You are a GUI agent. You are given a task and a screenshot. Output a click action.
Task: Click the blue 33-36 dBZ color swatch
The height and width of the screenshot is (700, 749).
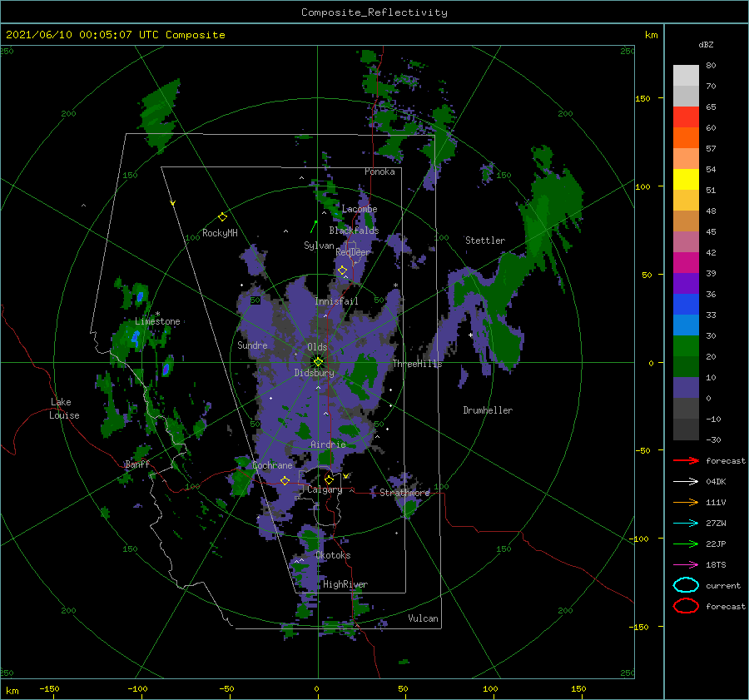[x=686, y=304]
